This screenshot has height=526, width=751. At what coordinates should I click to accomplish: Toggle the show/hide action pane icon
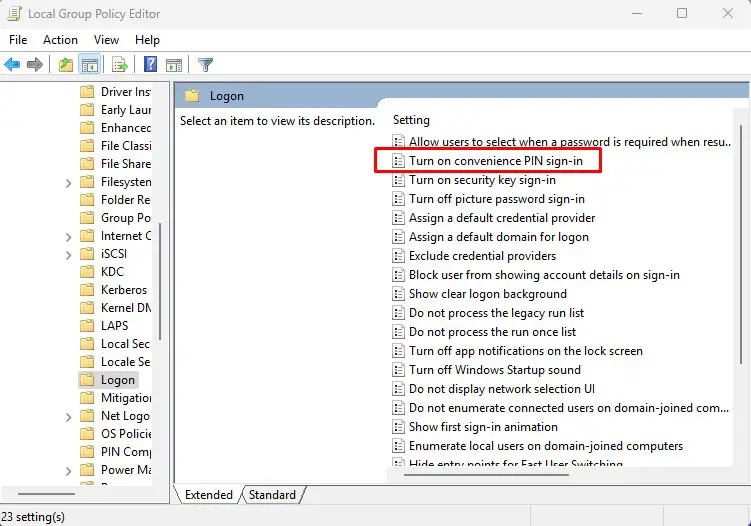coord(174,64)
